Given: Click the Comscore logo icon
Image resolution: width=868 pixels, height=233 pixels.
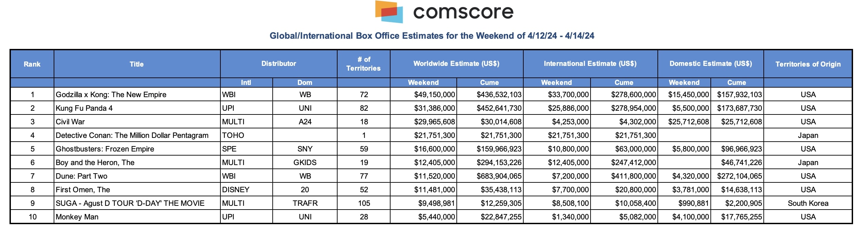Looking at the screenshot, I should tap(389, 12).
